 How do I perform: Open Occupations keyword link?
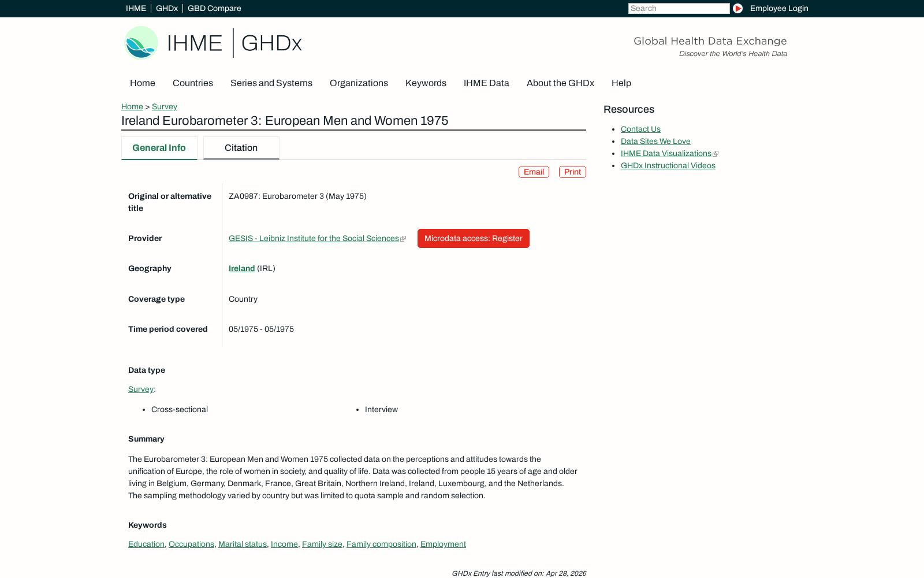tap(191, 544)
